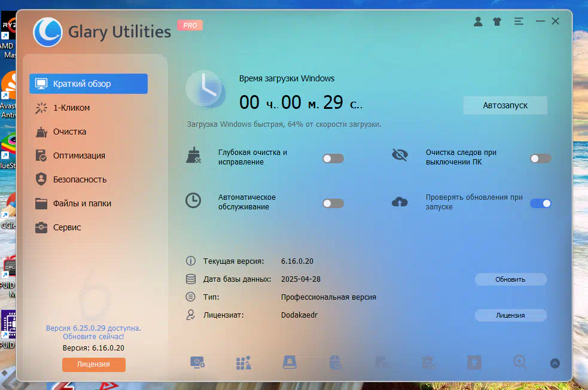This screenshot has height=390, width=588.
Task: Click the list icon beside Тип
Action: [190, 297]
